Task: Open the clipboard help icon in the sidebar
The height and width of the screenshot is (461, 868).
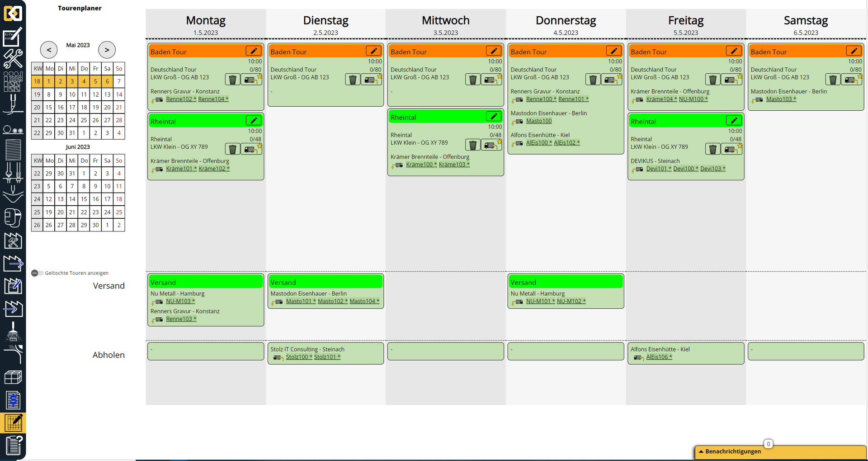Action: (x=13, y=445)
